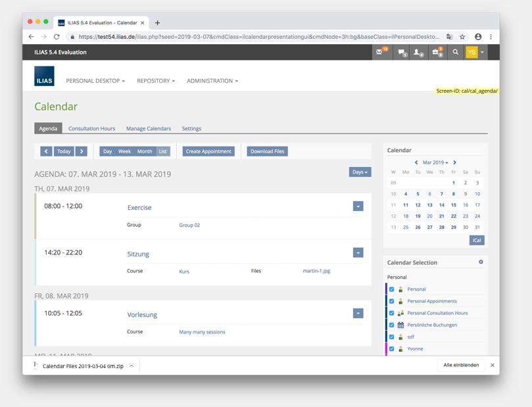The height and width of the screenshot is (407, 532).
Task: Open the Days dropdown
Action: [x=360, y=172]
